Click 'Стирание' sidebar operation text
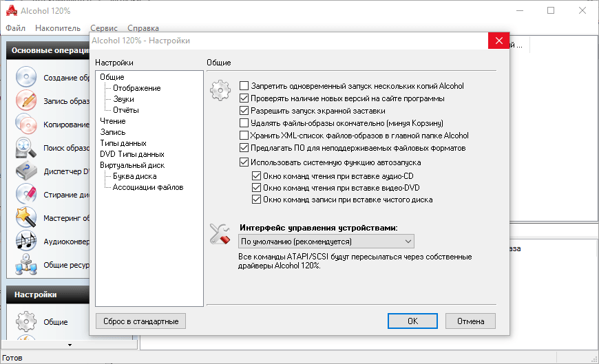 [x=67, y=195]
